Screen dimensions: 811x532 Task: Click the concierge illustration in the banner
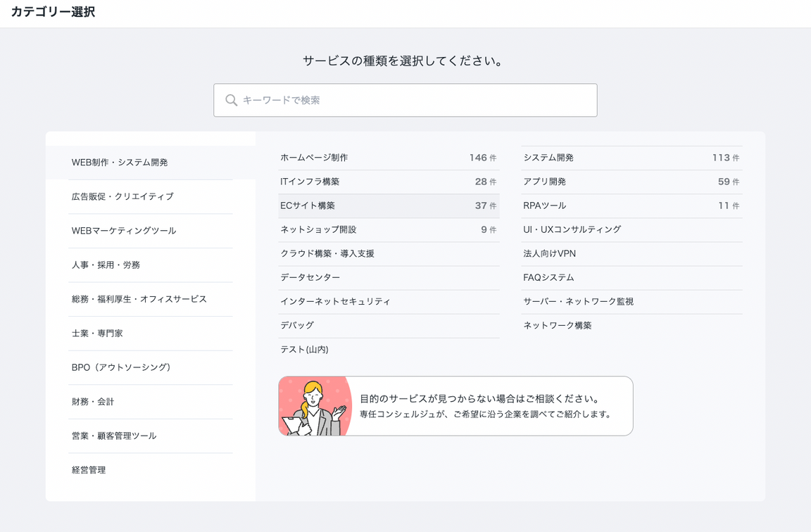315,406
